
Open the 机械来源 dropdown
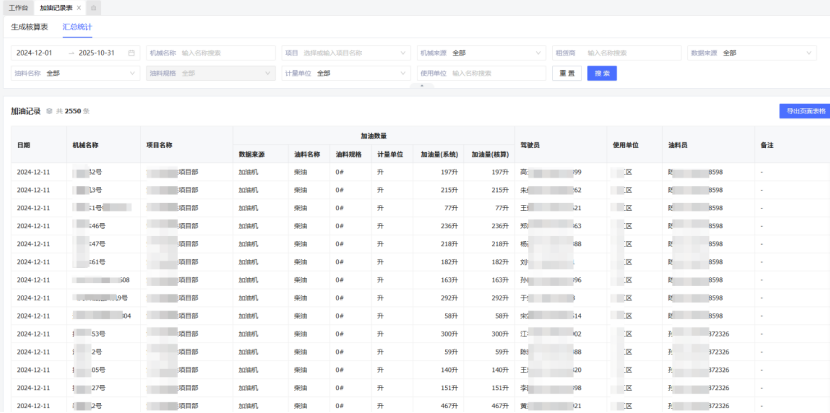[x=481, y=53]
